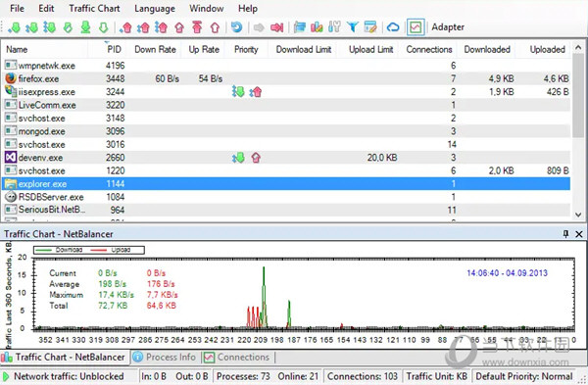
Task: Click the pink arrow-to-bar toolbar icon
Action: click(277, 27)
